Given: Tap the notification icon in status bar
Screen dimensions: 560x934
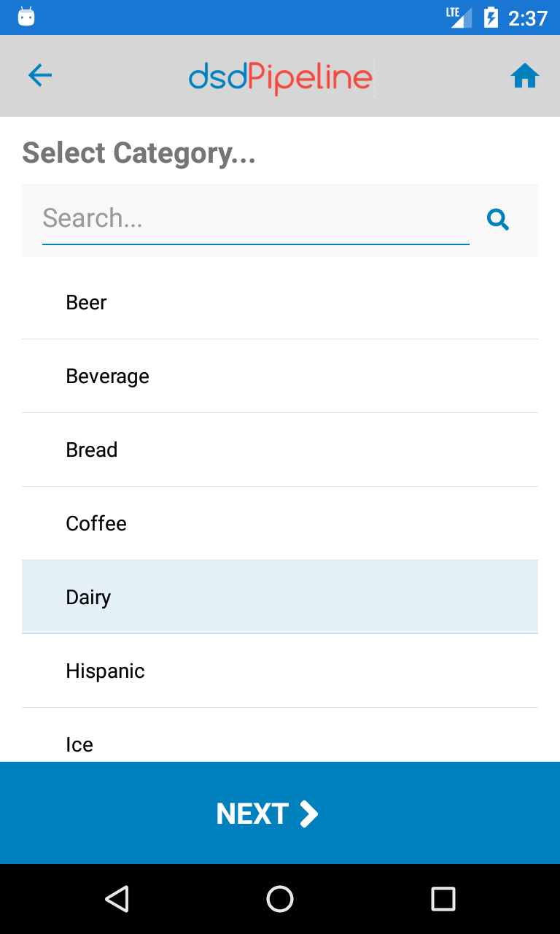Looking at the screenshot, I should pyautogui.click(x=26, y=17).
